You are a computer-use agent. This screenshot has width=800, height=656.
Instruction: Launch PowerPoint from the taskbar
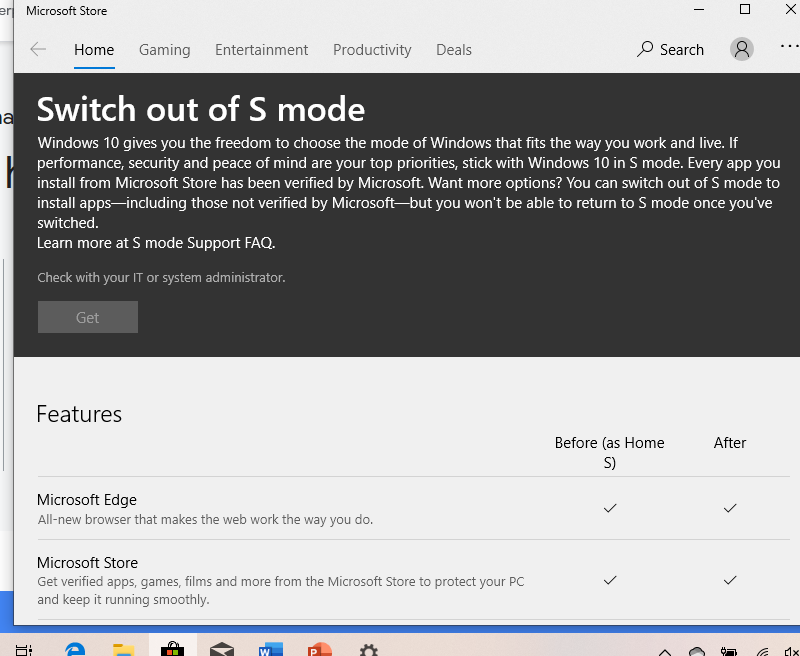[x=319, y=649]
